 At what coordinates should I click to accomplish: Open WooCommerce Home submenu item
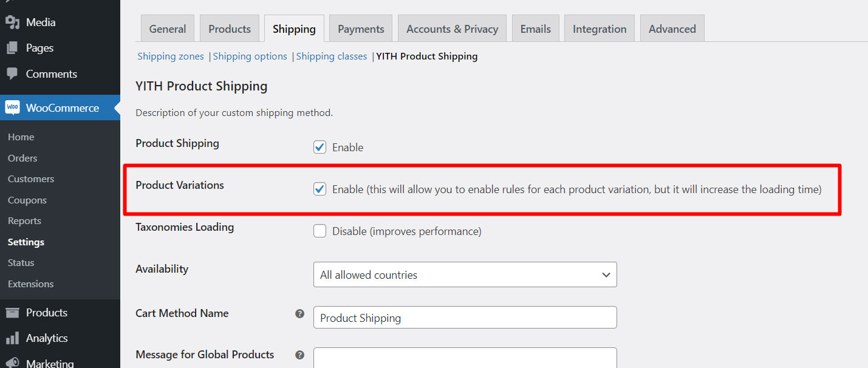[21, 137]
